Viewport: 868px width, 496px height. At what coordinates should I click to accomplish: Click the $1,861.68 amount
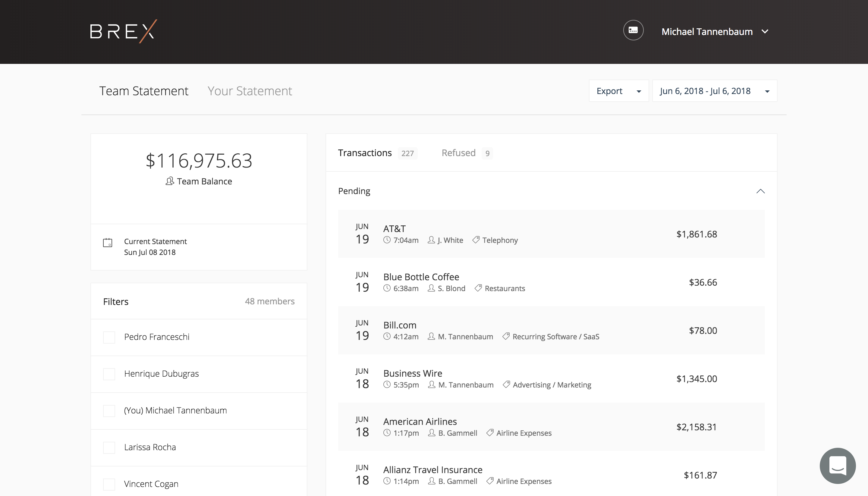[697, 234]
